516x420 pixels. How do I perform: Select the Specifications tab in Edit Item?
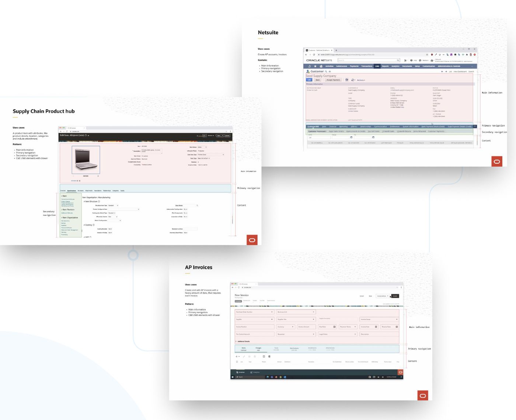point(72,191)
